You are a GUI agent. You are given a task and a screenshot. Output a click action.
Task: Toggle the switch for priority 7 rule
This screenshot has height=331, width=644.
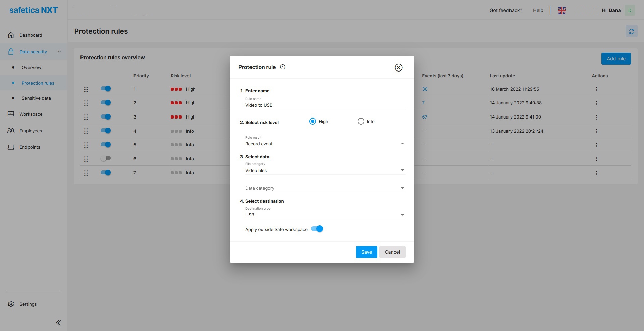[106, 173]
